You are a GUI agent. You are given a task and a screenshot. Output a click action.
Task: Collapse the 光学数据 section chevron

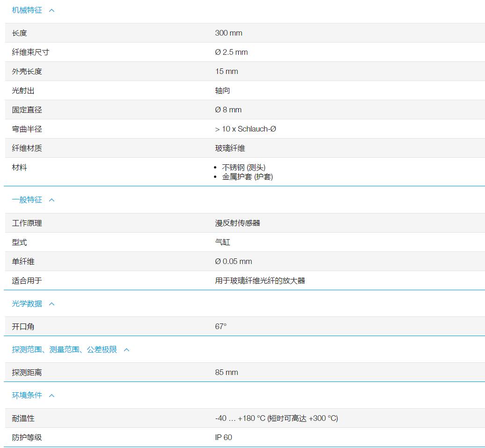(x=51, y=304)
